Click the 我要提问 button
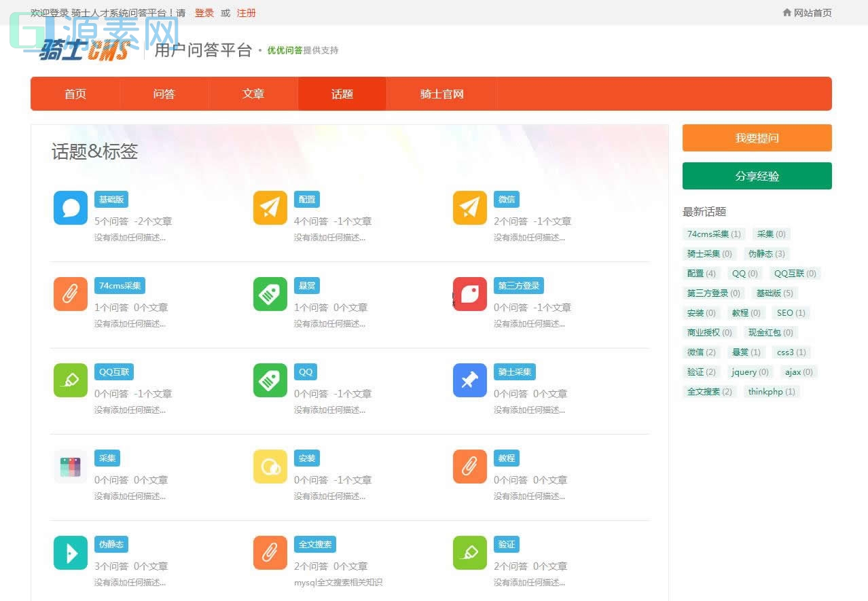Image resolution: width=868 pixels, height=601 pixels. point(757,138)
